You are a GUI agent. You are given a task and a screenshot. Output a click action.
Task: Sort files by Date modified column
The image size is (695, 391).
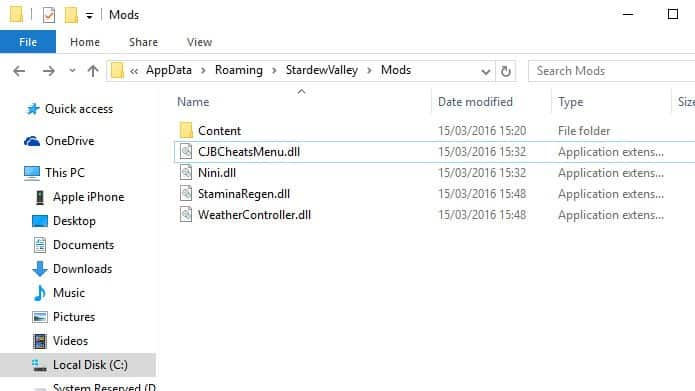(475, 102)
